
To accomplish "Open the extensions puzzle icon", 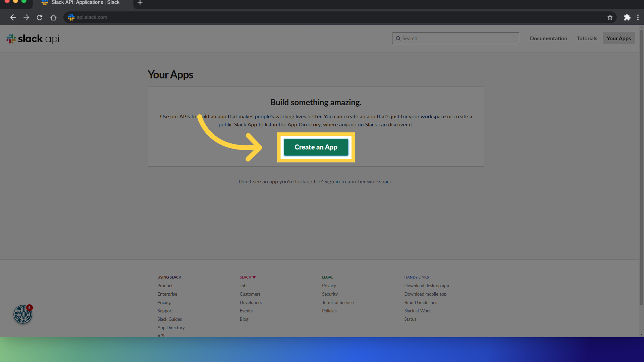I will pos(627,17).
